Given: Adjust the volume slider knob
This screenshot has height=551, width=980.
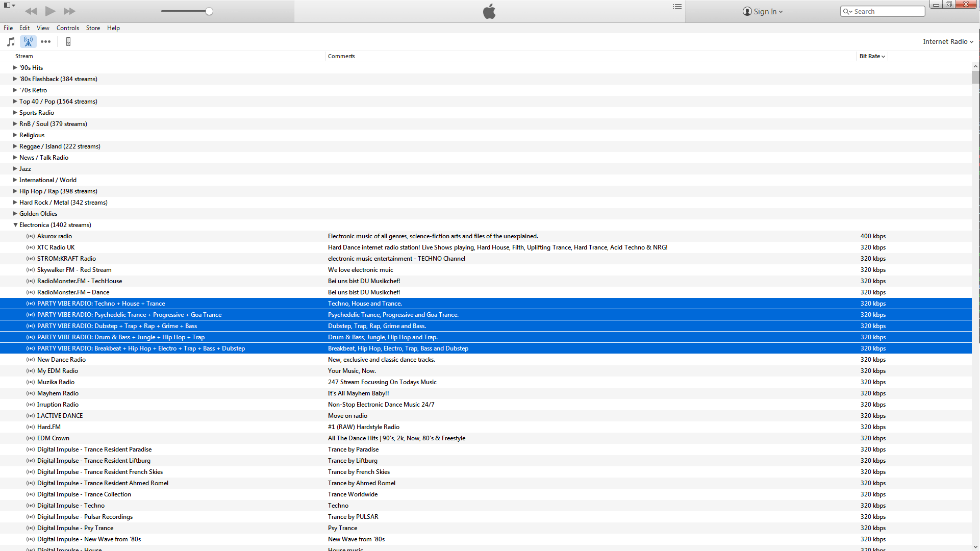Looking at the screenshot, I should (x=209, y=11).
